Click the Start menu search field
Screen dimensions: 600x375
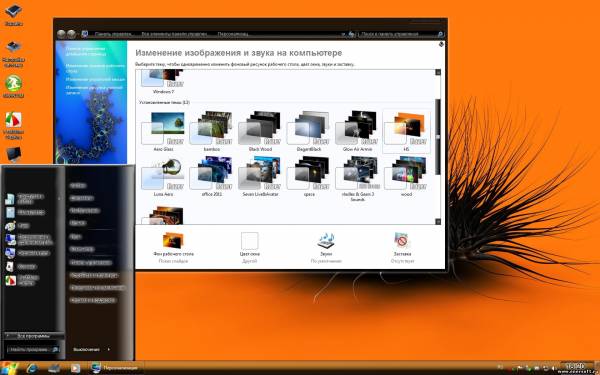(x=33, y=349)
